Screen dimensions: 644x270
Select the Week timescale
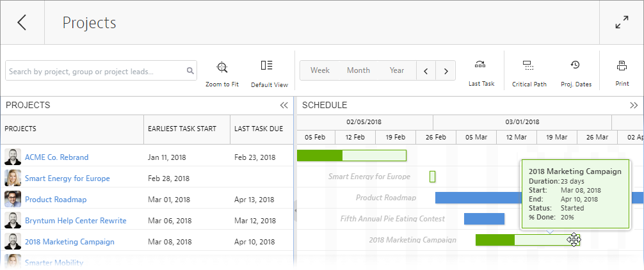[320, 70]
